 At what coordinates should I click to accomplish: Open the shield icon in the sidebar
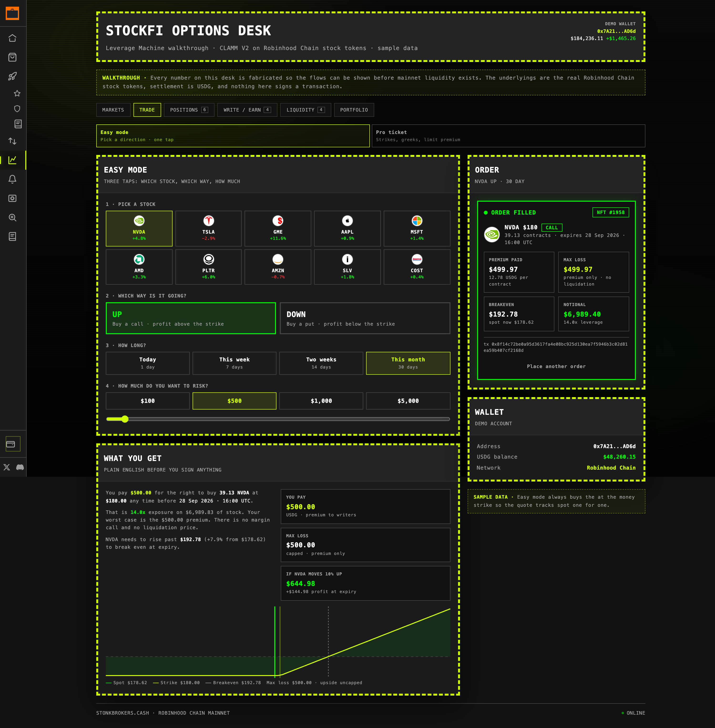(17, 108)
